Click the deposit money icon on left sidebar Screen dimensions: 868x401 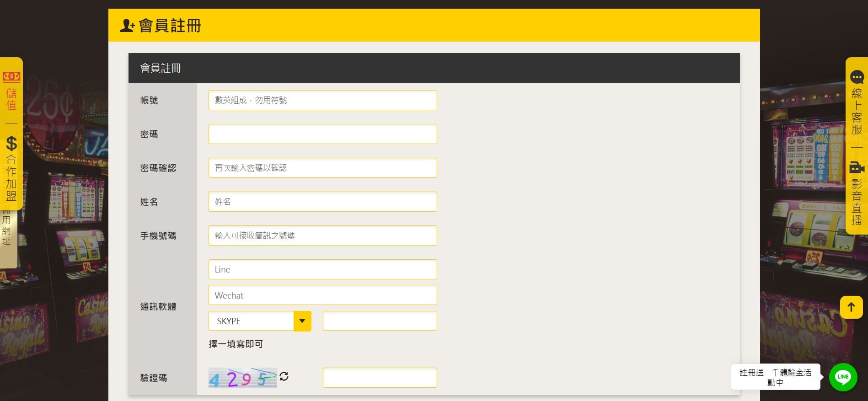11,76
